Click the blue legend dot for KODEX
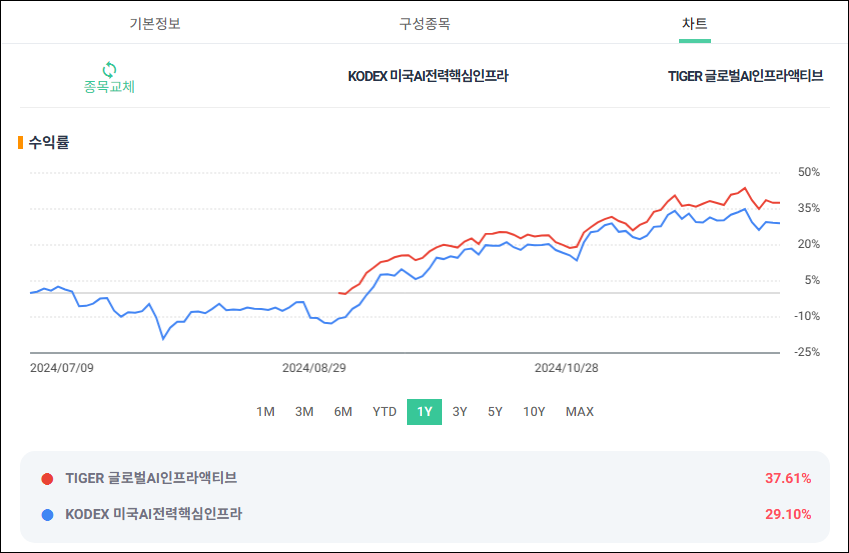The image size is (849, 553). [x=48, y=515]
